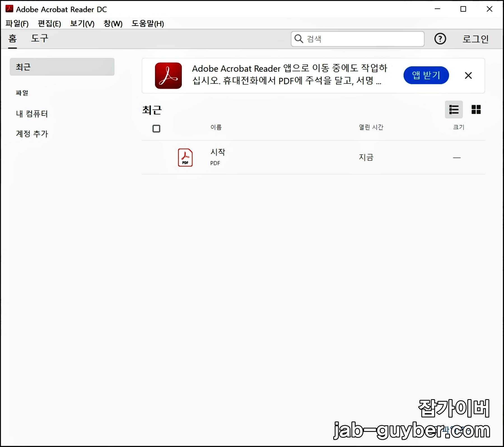Click the magnifier icon in search box

click(299, 39)
